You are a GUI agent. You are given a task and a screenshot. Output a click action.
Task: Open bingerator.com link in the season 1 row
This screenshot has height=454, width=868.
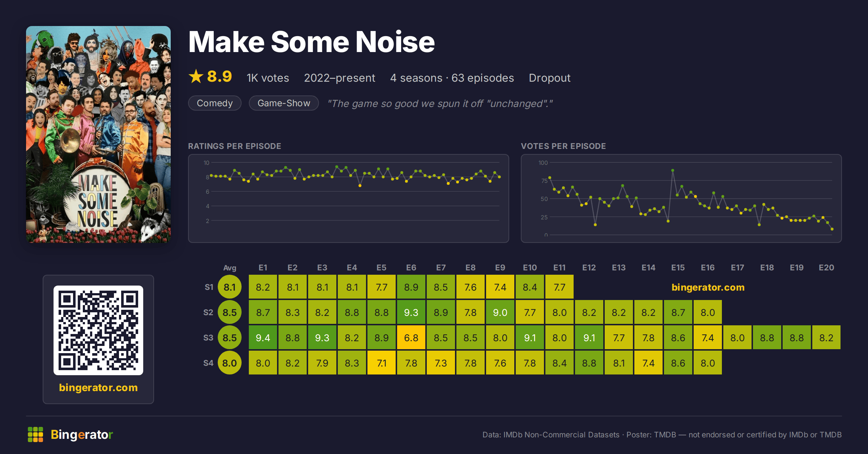coord(708,287)
